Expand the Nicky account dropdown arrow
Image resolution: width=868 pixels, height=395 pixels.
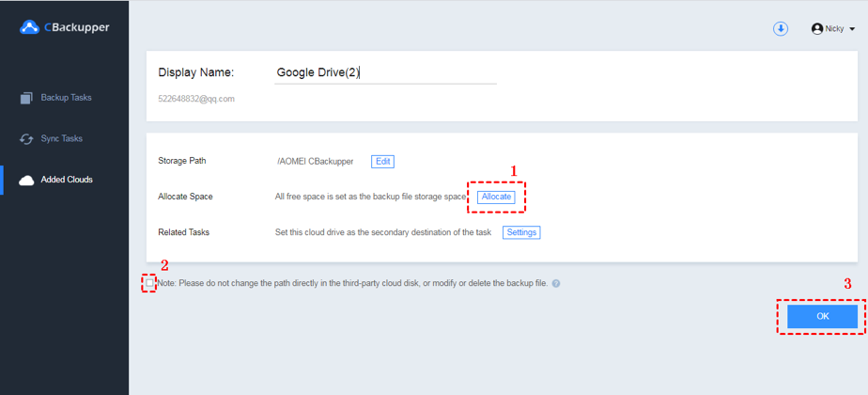click(x=851, y=29)
